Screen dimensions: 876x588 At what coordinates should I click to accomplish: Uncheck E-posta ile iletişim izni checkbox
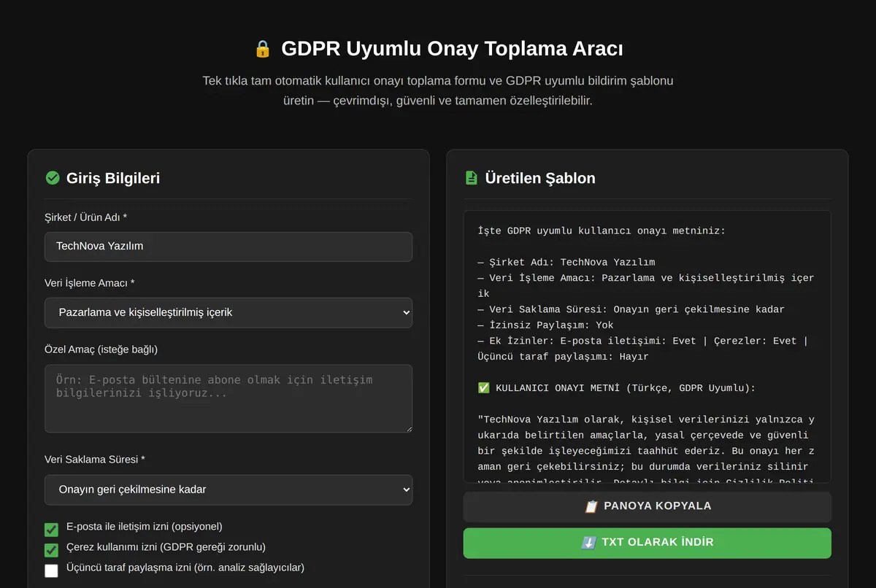[51, 530]
